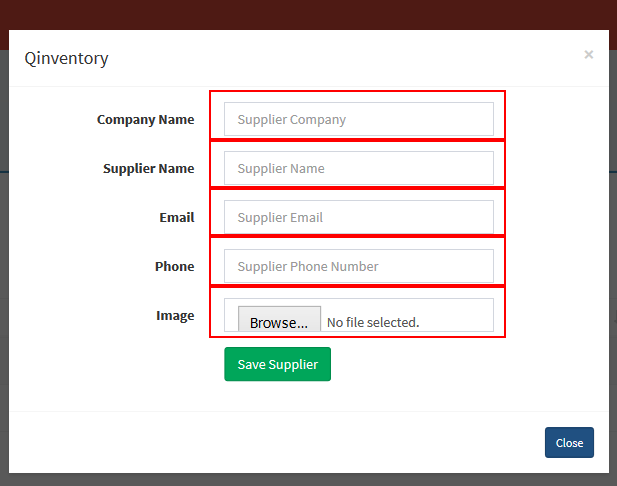617x486 pixels.
Task: Select the Email field label
Action: pos(177,217)
